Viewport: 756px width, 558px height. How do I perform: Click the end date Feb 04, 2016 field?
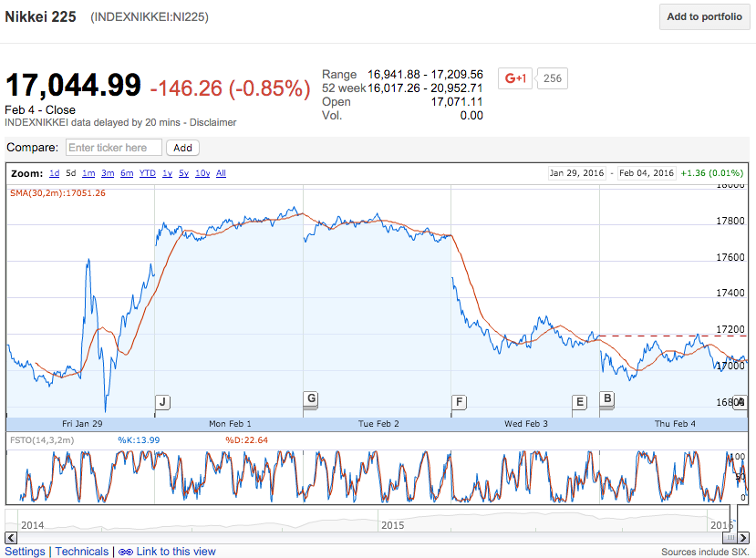[647, 173]
